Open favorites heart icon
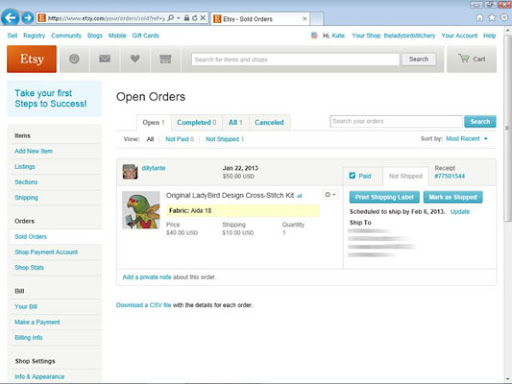512x384 pixels. (135, 59)
